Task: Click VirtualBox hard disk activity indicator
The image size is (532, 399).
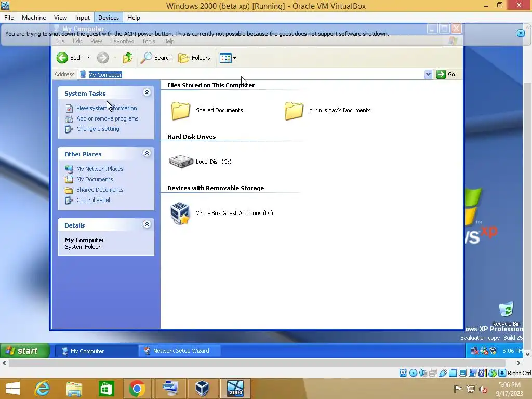Action: (403, 373)
